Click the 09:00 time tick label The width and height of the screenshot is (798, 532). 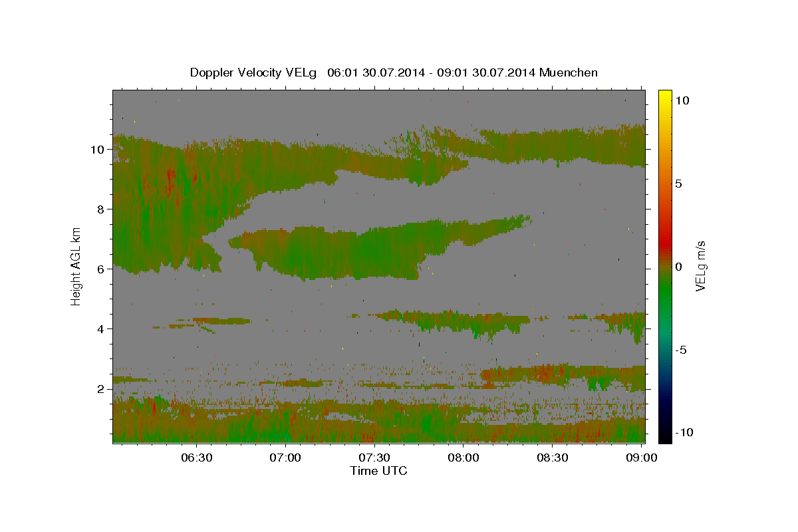click(640, 458)
